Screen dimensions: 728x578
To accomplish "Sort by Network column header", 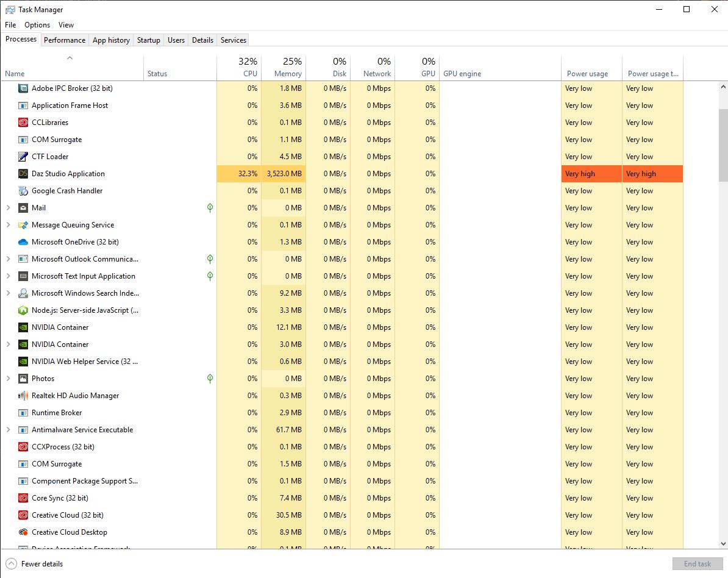I will [373, 67].
